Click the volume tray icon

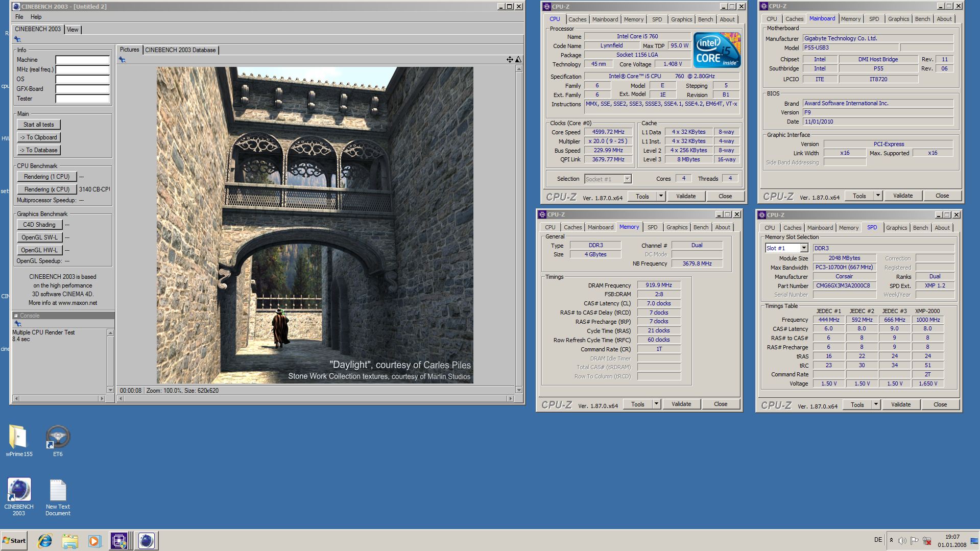[902, 540]
